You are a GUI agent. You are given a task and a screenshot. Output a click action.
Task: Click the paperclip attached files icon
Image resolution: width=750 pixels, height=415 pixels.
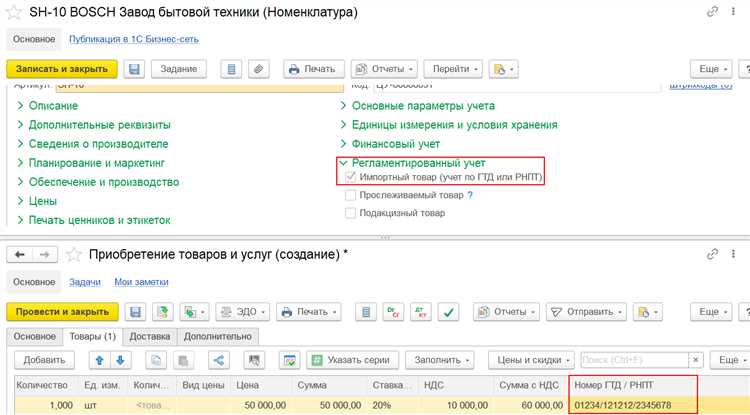(x=258, y=69)
